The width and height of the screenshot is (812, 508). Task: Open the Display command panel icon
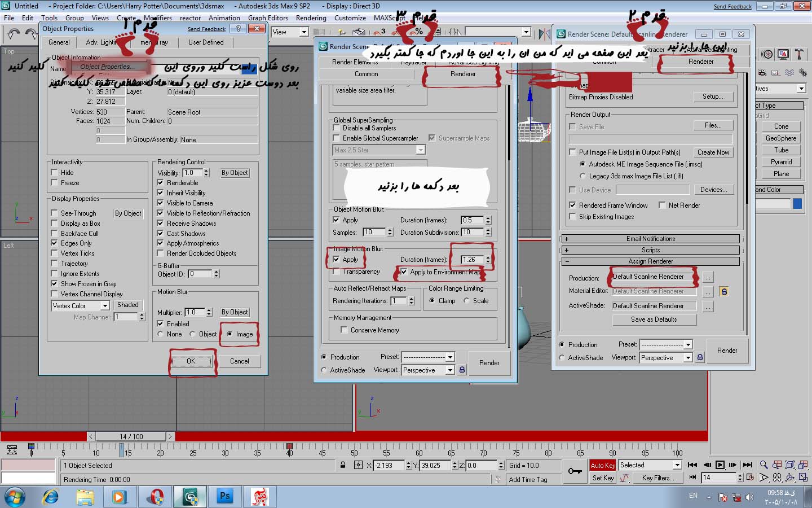tap(783, 54)
